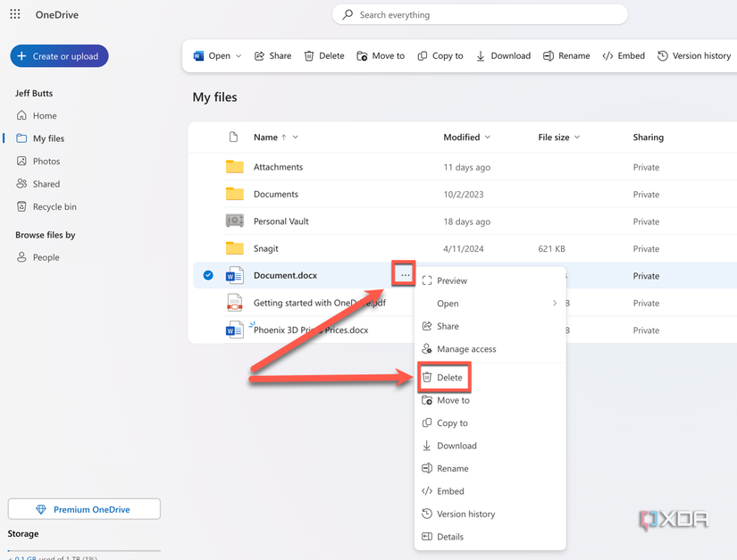Deselect the Document.docx selection circle

pos(207,275)
